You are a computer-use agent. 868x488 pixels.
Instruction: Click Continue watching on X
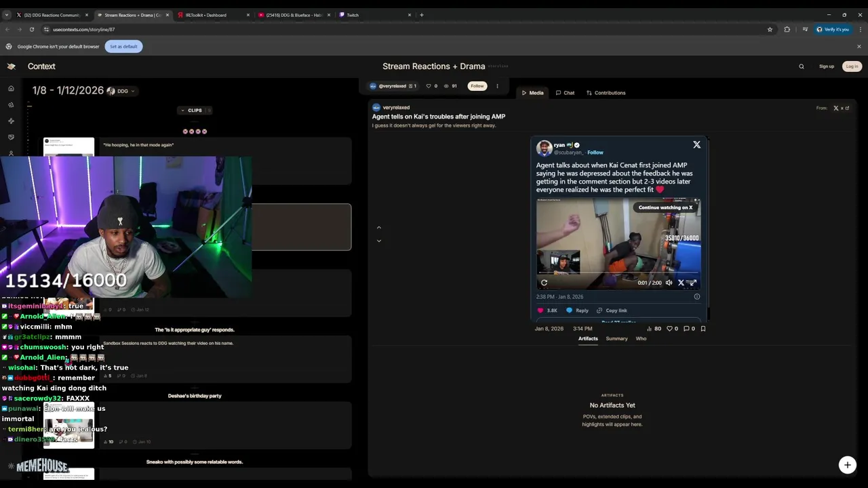tap(665, 207)
